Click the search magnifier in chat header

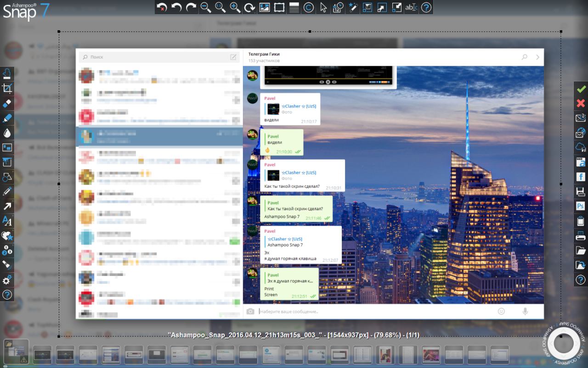[525, 57]
